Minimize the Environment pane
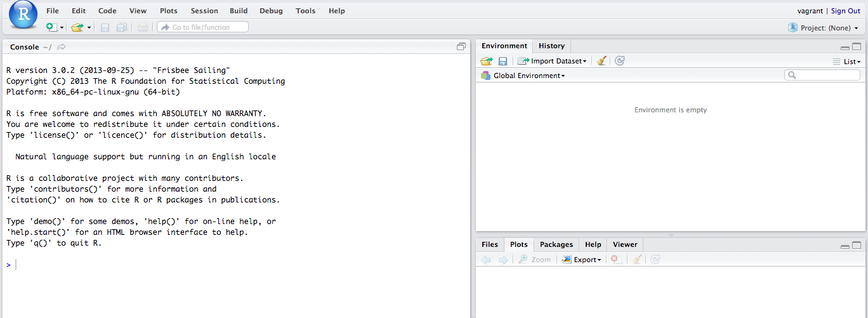The width and height of the screenshot is (868, 318). 845,48
